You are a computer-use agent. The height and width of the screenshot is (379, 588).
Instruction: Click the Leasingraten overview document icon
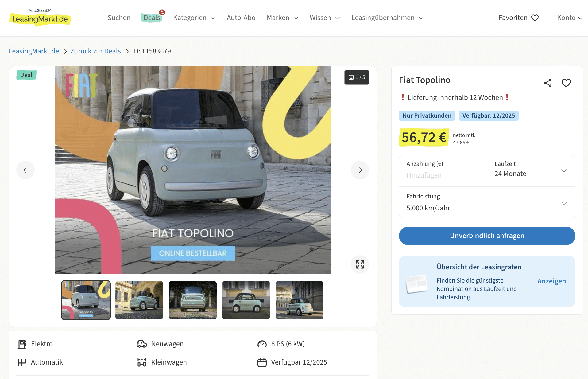416,284
